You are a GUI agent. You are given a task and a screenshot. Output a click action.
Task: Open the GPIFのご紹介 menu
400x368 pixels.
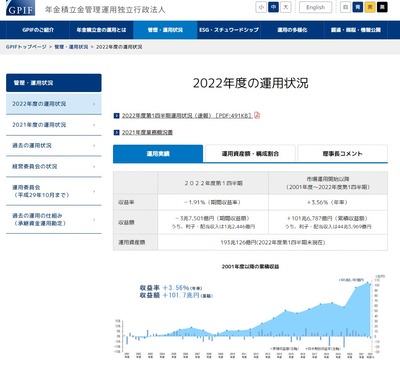38,30
